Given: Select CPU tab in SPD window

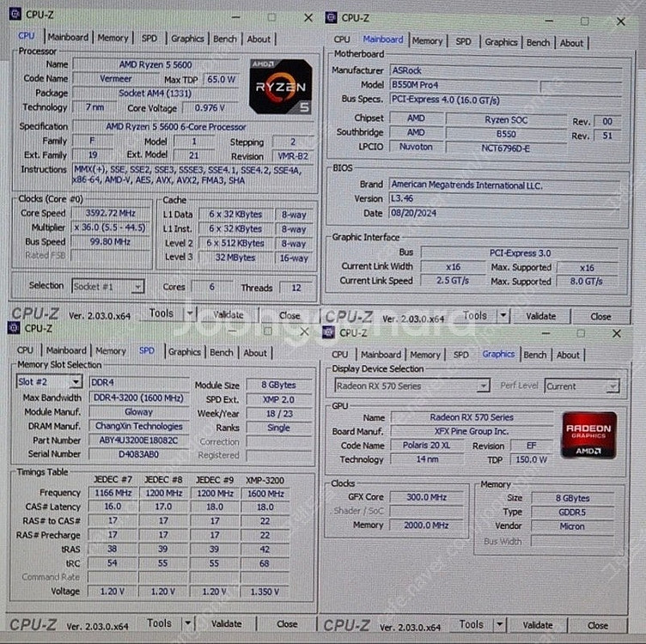Looking at the screenshot, I should [x=25, y=350].
